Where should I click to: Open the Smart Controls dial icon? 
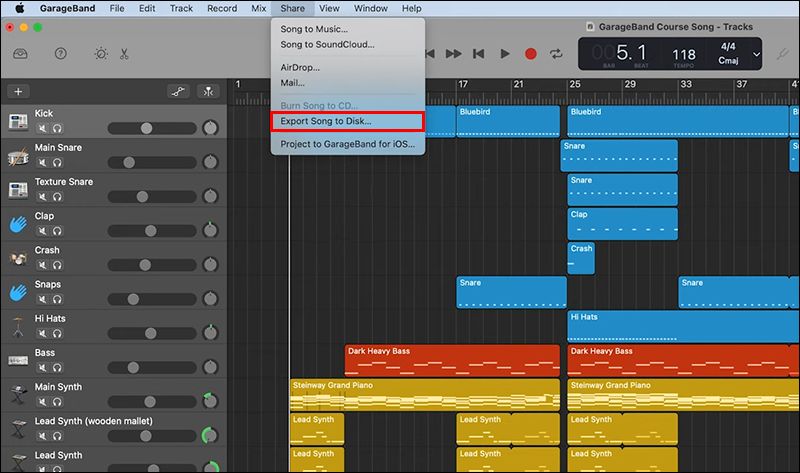(100, 54)
